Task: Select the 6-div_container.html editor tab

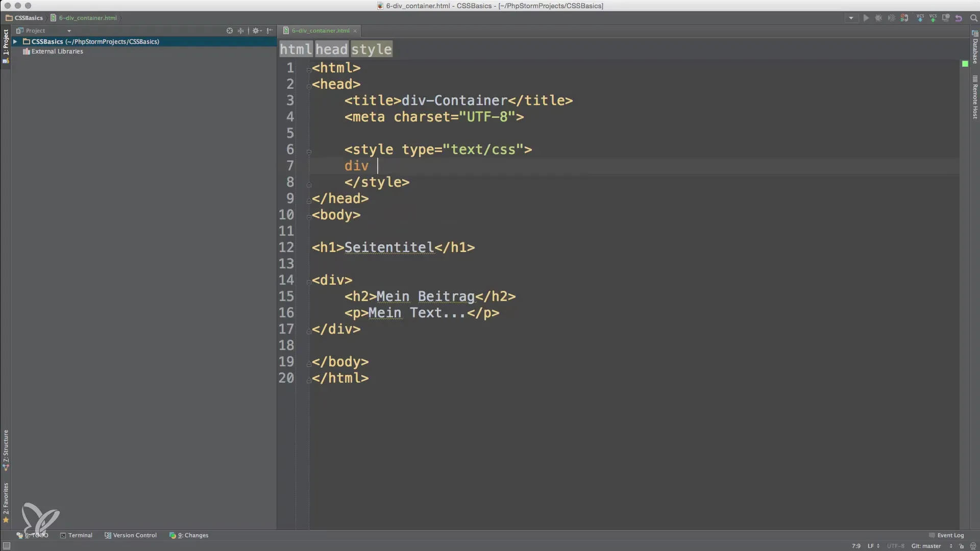Action: coord(321,31)
